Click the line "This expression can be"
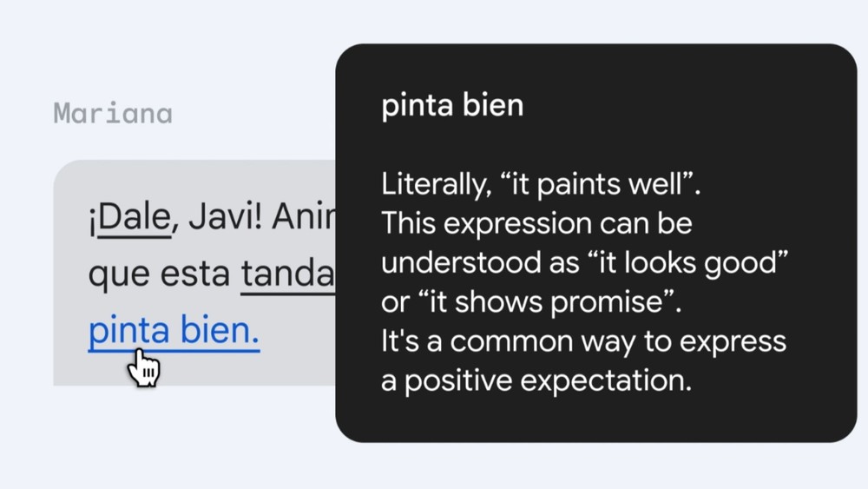868x489 pixels. pos(536,224)
